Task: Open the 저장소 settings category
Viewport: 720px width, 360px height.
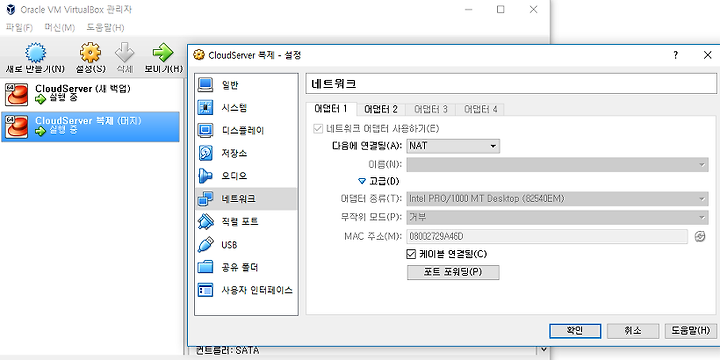Action: click(x=247, y=153)
